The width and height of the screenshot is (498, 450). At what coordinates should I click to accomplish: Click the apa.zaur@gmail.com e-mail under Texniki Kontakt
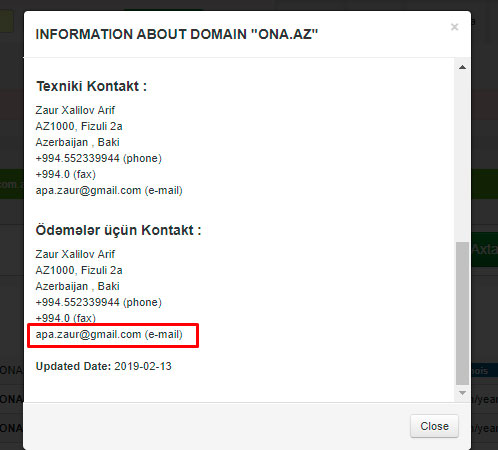[109, 190]
